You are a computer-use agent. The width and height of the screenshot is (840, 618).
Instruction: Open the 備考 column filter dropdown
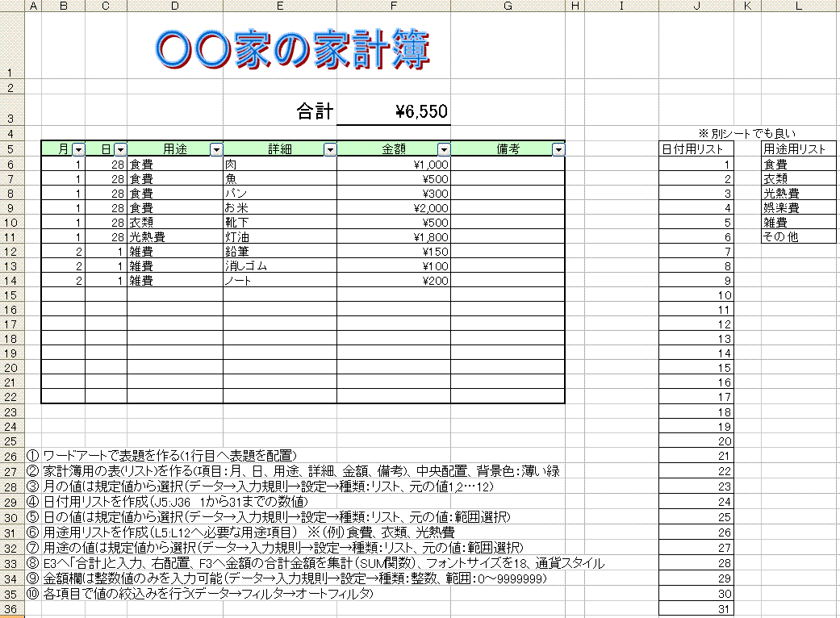(x=558, y=149)
